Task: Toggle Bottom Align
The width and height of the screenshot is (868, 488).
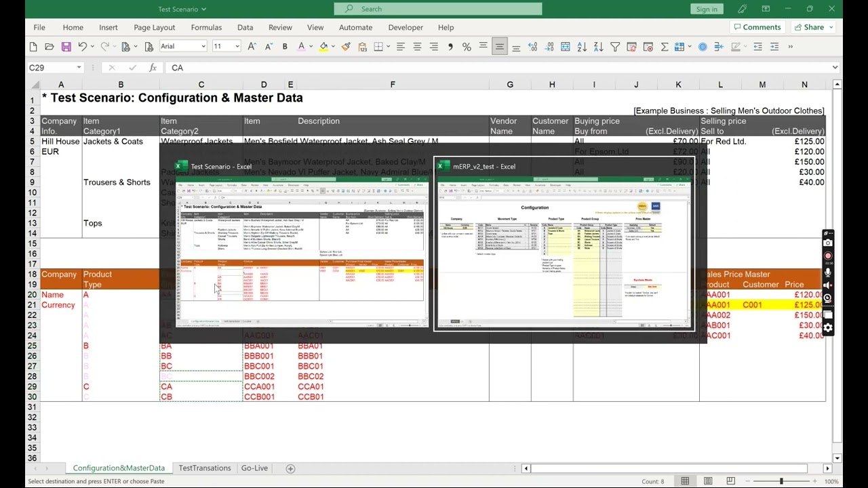Action: tap(516, 47)
